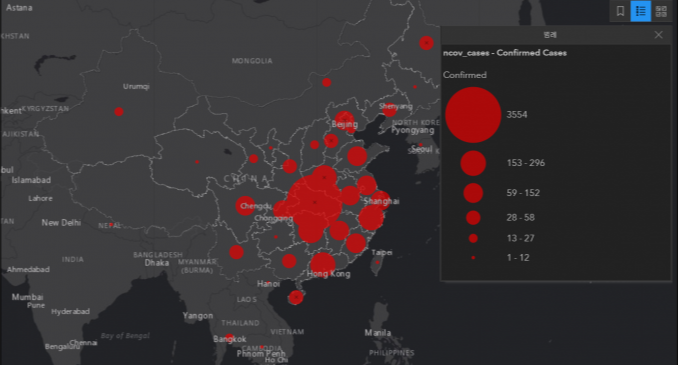This screenshot has height=365, width=678.
Task: Click the legend label '1 - 12'
Action: (x=518, y=257)
